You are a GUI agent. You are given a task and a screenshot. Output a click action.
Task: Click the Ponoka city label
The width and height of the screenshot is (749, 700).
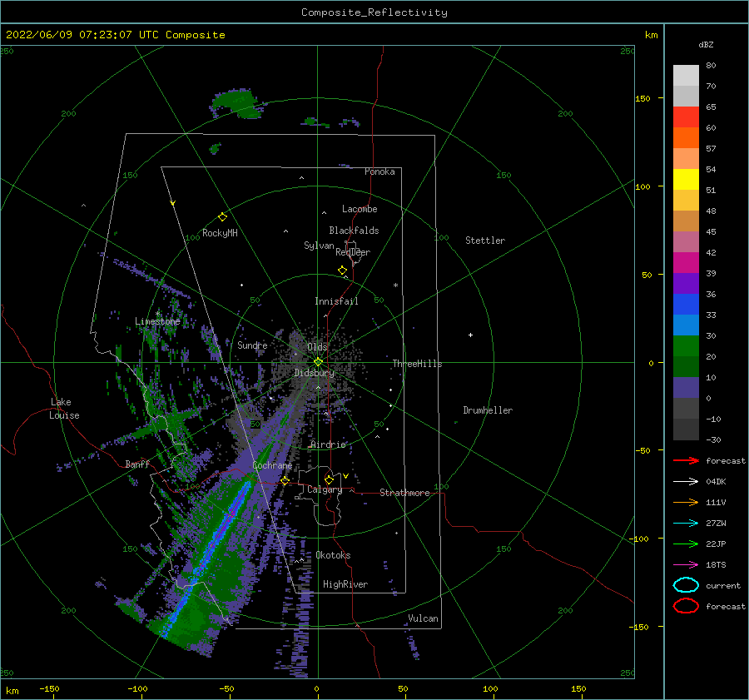click(x=379, y=171)
